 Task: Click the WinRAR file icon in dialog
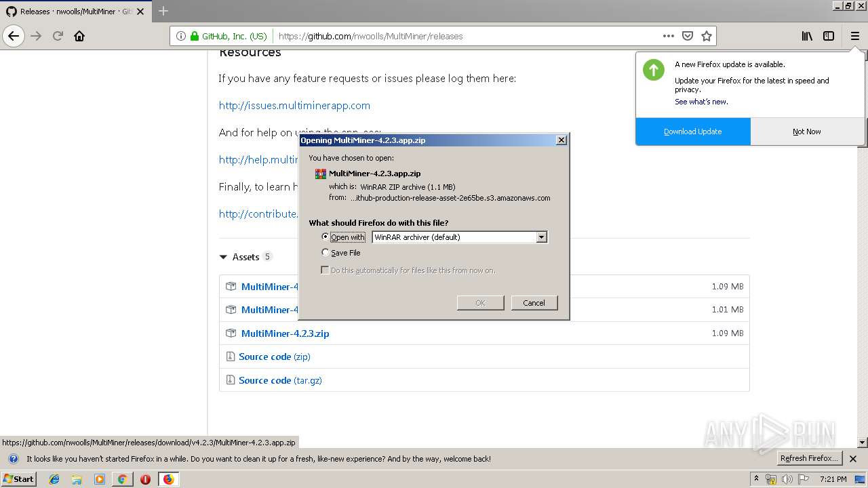(x=321, y=174)
